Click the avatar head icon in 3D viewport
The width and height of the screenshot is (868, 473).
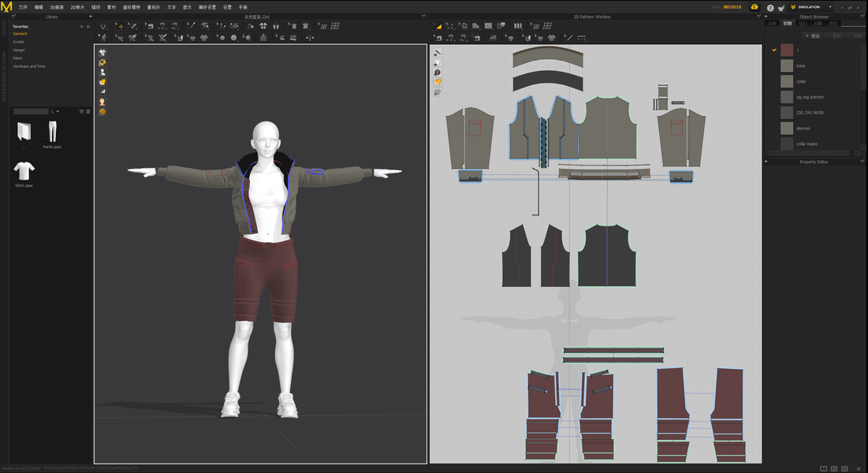click(102, 102)
